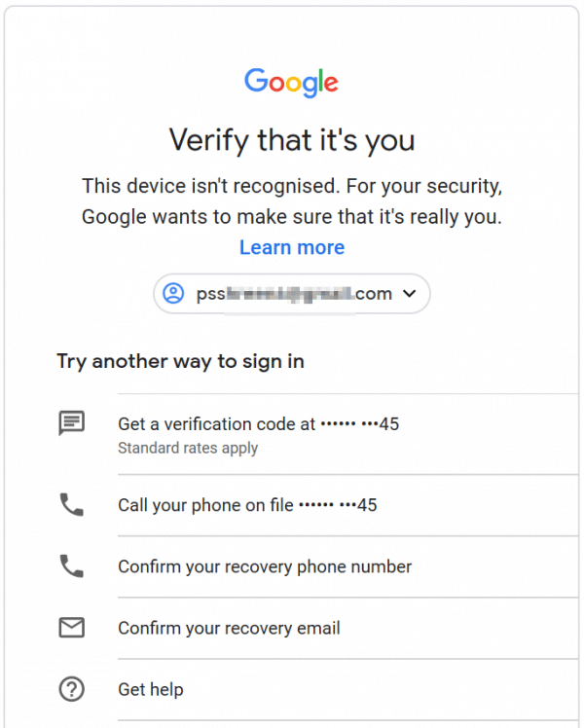Click the SMS message bubble icon

coord(71,423)
